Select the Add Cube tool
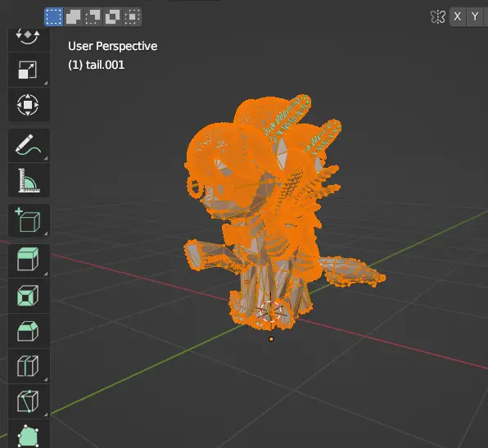Screen dimensions: 488x448 coord(29,221)
